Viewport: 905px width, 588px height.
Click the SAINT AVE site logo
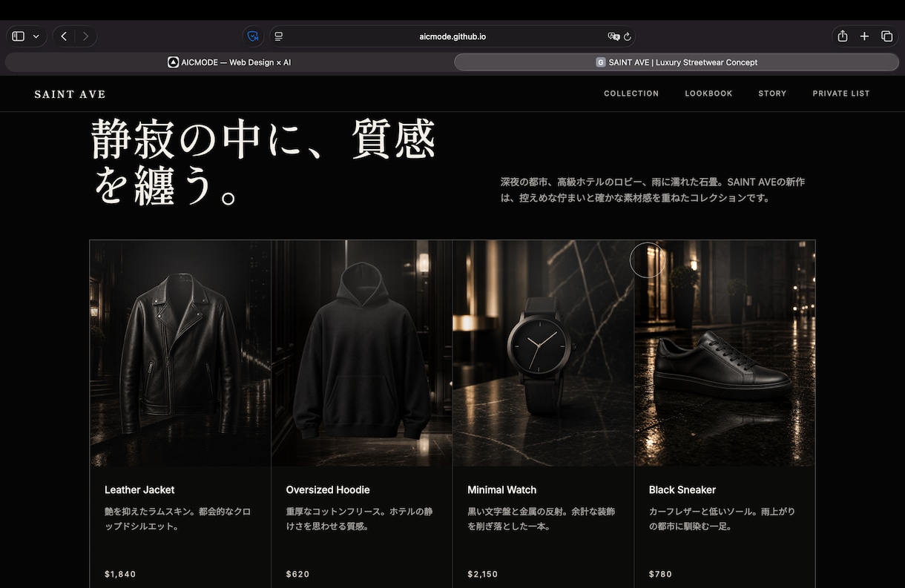[70, 94]
